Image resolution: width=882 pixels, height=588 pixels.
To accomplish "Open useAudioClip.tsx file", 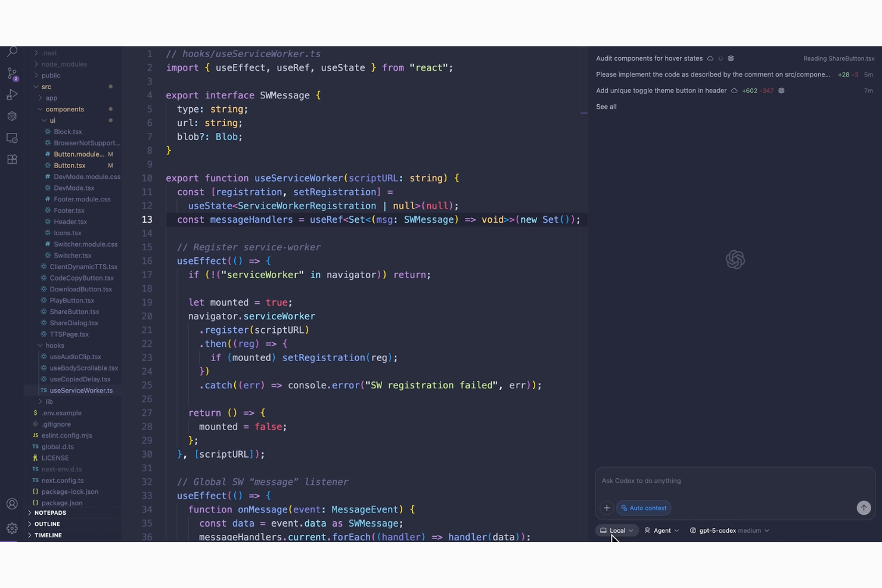I will coord(75,357).
